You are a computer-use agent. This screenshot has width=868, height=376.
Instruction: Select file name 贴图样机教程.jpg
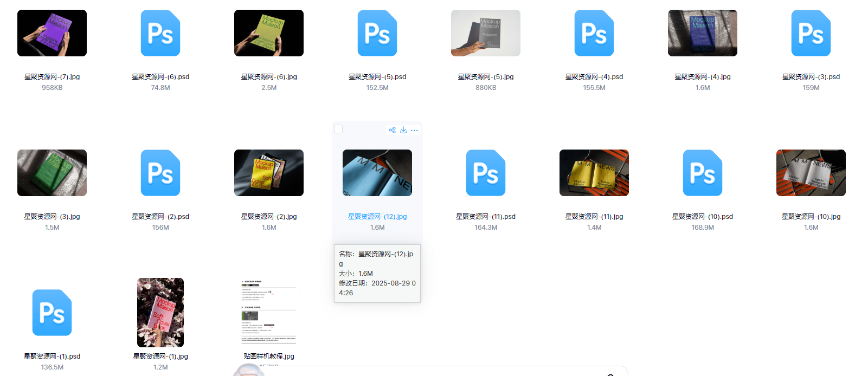[x=269, y=356]
